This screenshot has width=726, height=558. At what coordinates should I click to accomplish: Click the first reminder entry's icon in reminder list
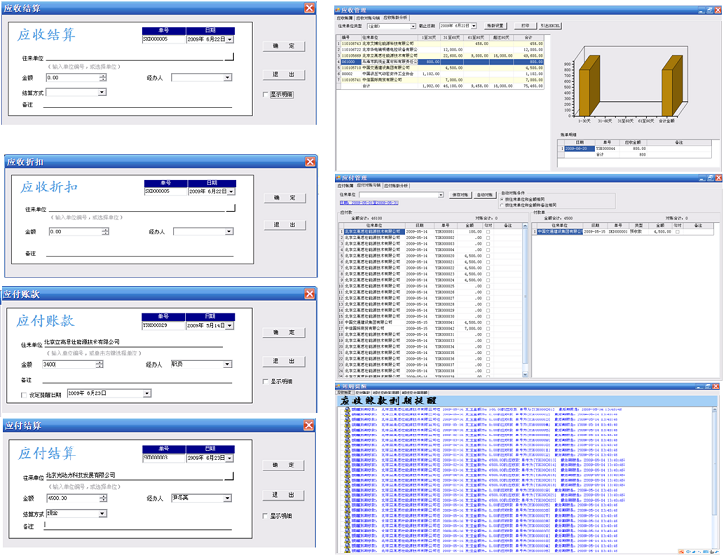point(347,409)
